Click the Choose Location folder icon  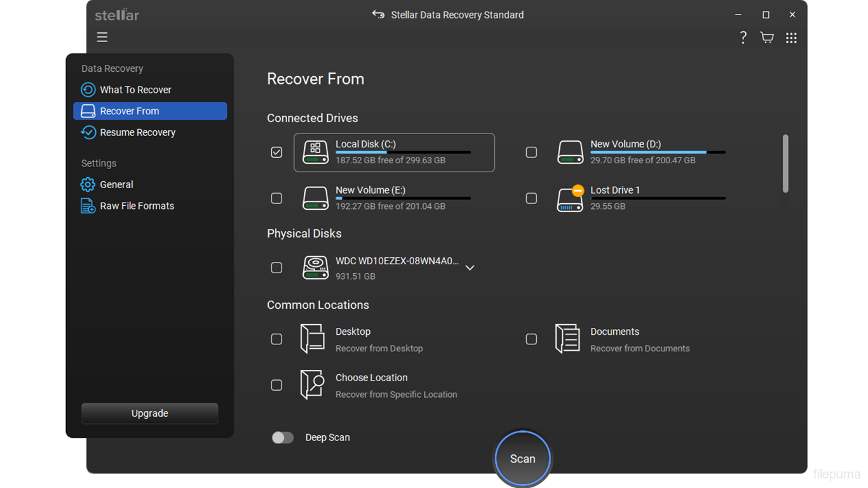(x=312, y=385)
